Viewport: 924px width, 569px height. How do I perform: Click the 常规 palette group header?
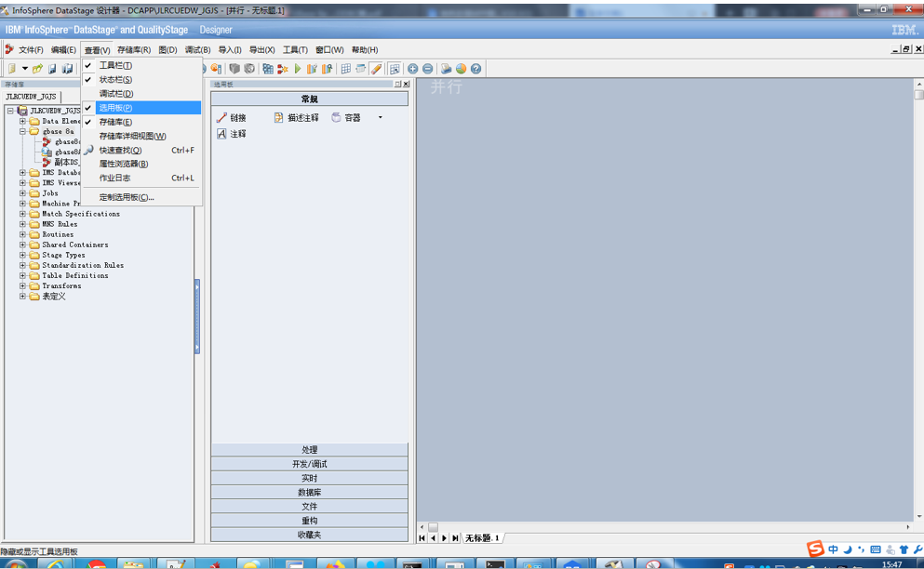[x=309, y=99]
